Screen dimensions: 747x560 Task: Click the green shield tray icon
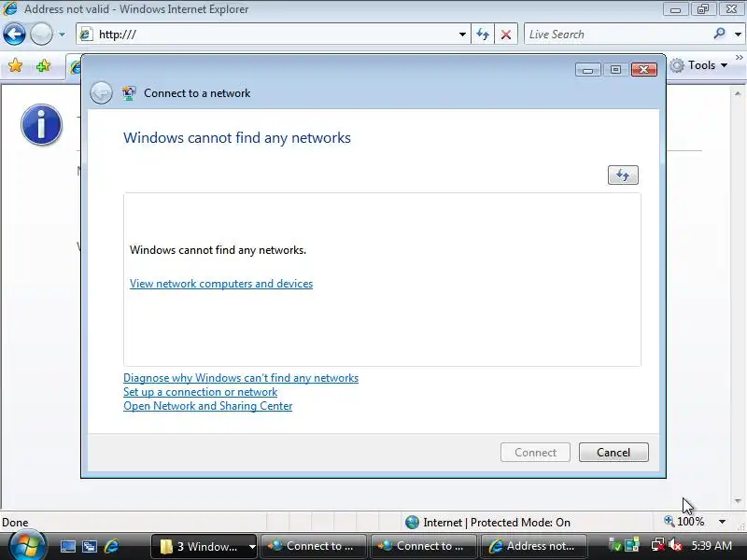click(615, 545)
